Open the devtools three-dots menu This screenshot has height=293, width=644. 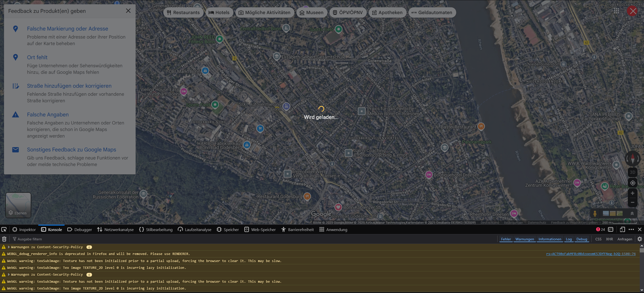coord(631,230)
